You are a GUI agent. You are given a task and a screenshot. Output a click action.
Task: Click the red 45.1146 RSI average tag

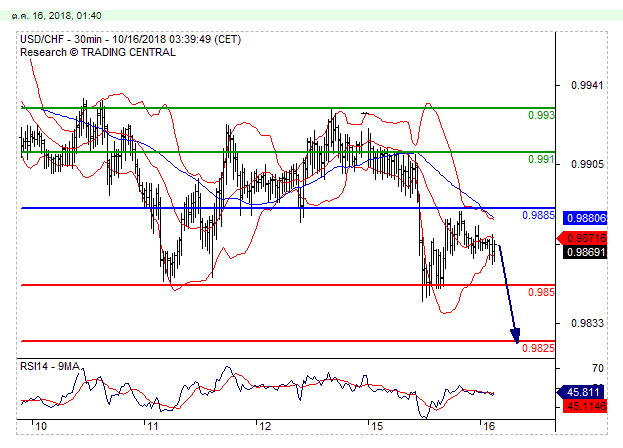(x=585, y=406)
